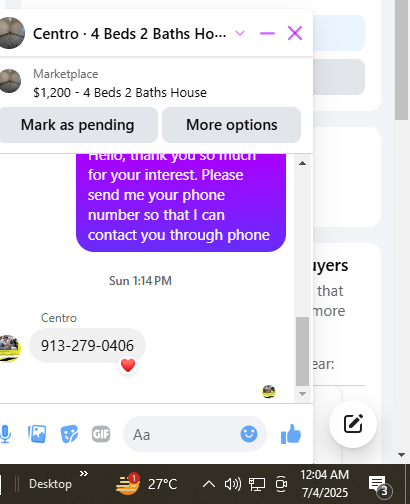Choose a sticker with sticker icon
Screen dimensions: 410x504
click(69, 434)
